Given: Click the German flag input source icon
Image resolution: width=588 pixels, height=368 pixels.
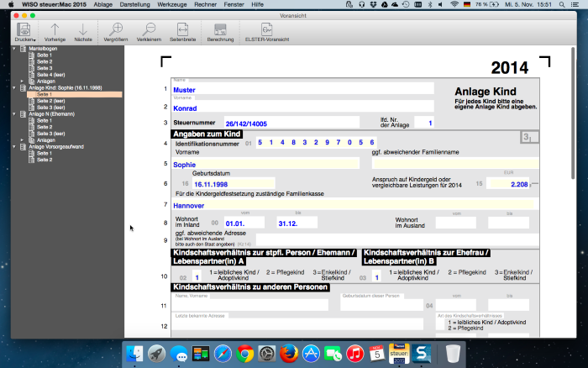Looking at the screenshot, I should 467,4.
